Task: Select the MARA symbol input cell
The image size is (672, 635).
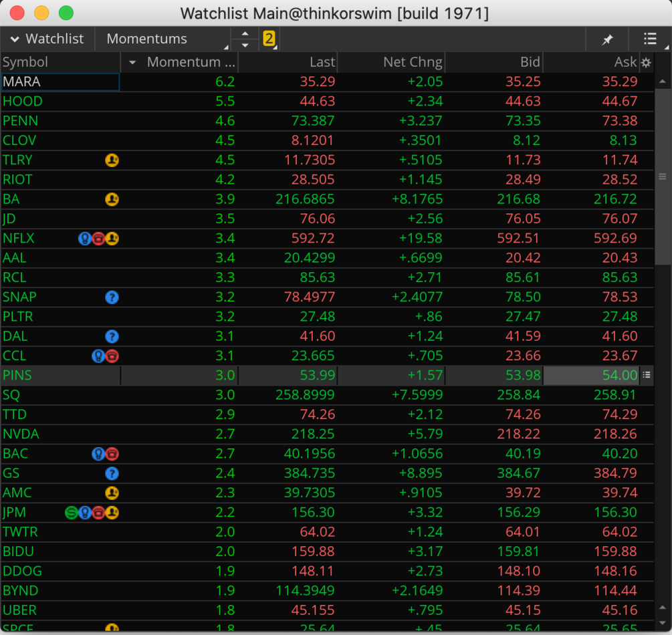Action: pos(60,82)
